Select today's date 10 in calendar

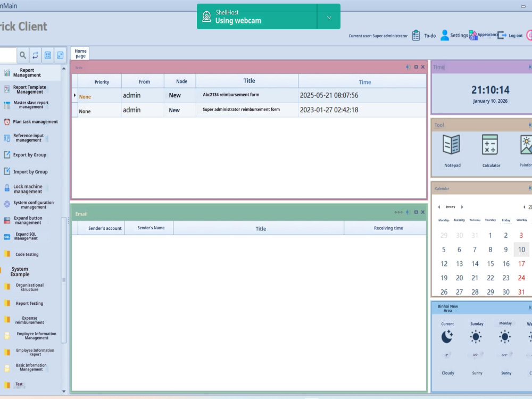[521, 250]
